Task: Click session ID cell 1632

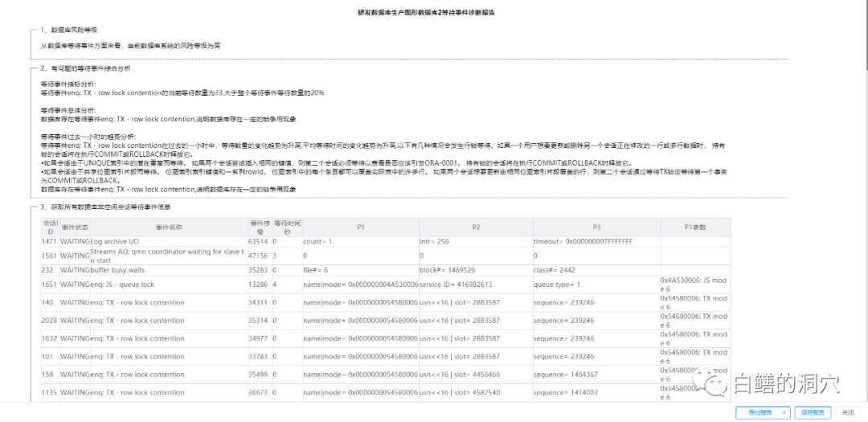Action: [49, 338]
